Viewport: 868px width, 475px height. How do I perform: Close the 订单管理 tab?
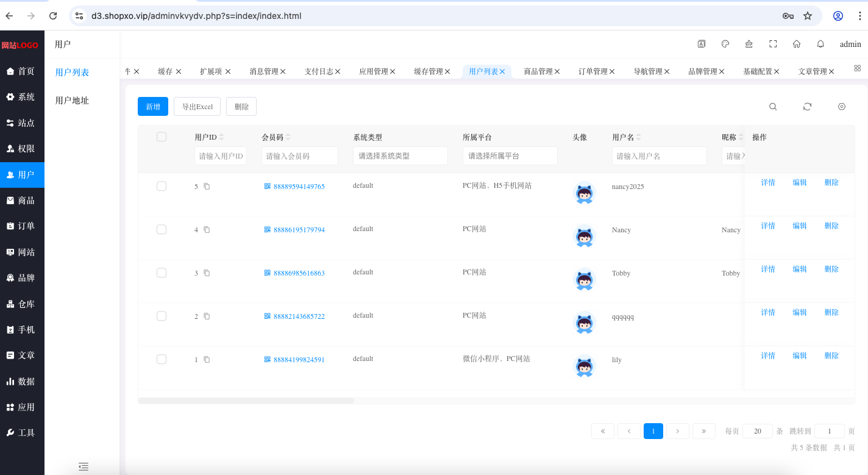tap(612, 71)
